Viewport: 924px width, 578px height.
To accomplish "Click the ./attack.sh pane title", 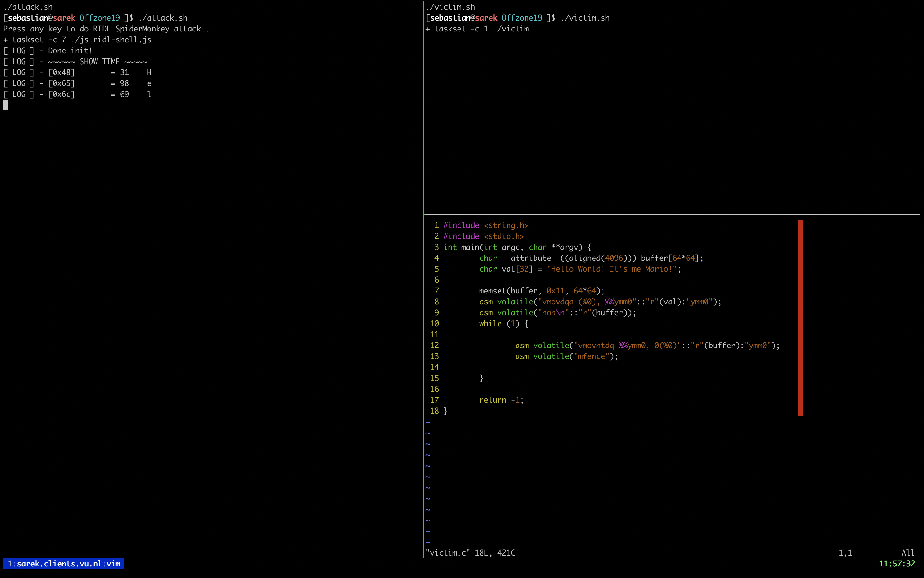I will (x=28, y=7).
